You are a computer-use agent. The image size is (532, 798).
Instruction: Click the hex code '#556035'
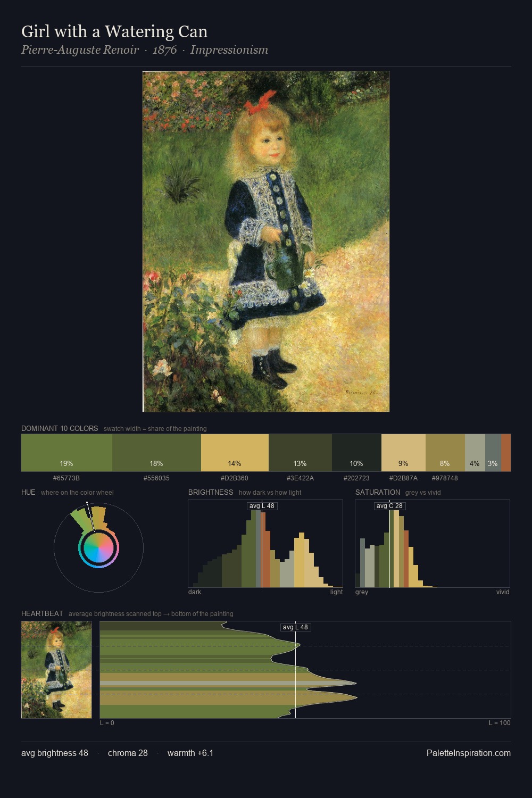[156, 478]
